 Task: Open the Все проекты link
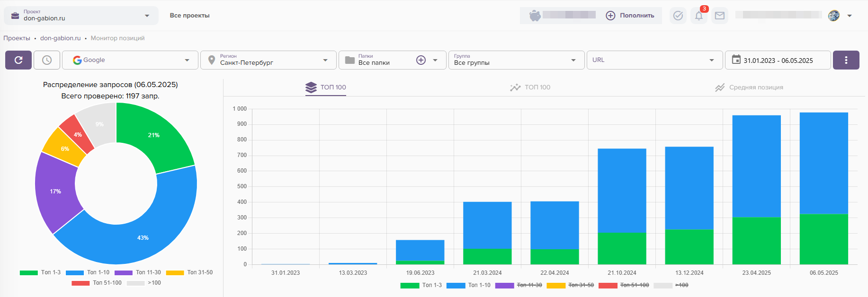(x=189, y=16)
